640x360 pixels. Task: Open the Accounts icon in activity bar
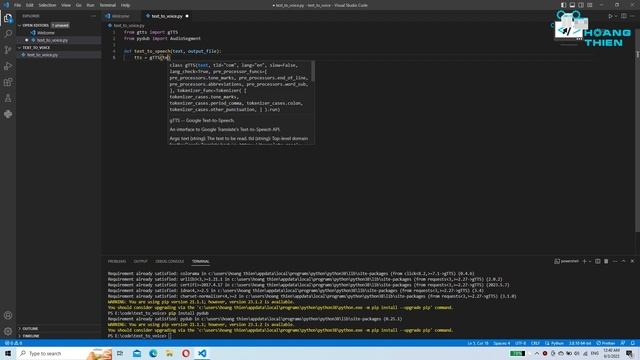tap(8, 315)
